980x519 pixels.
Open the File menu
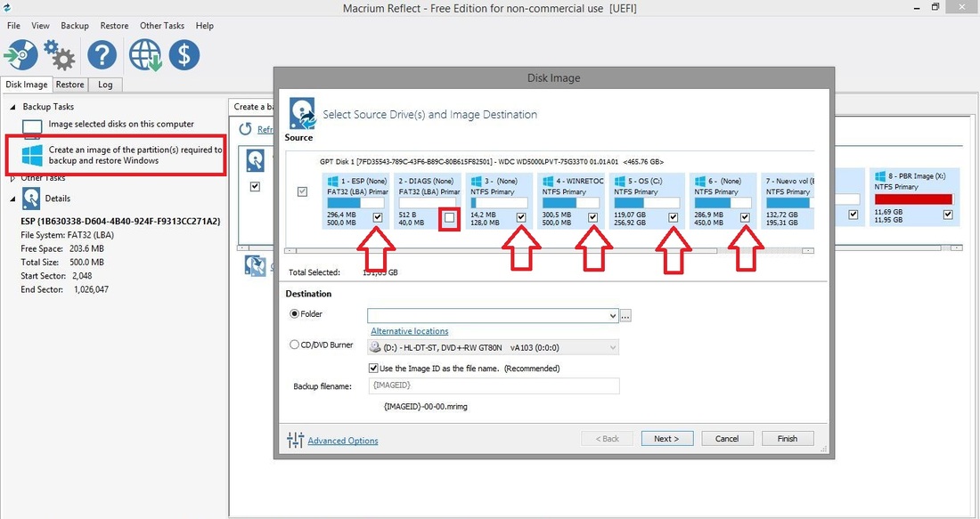13,26
